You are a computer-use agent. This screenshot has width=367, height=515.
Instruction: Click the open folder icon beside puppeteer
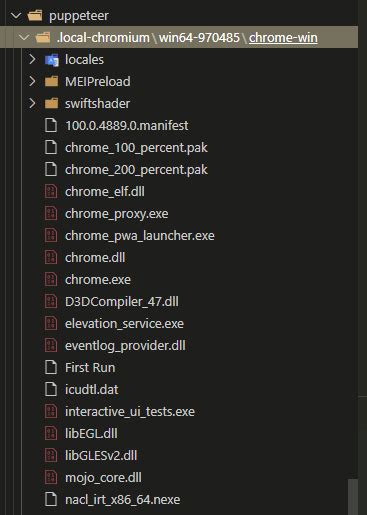coord(35,16)
